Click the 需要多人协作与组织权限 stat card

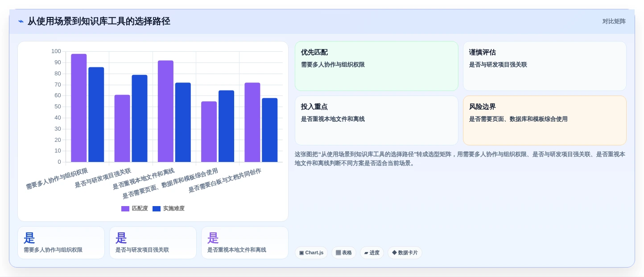click(x=61, y=243)
